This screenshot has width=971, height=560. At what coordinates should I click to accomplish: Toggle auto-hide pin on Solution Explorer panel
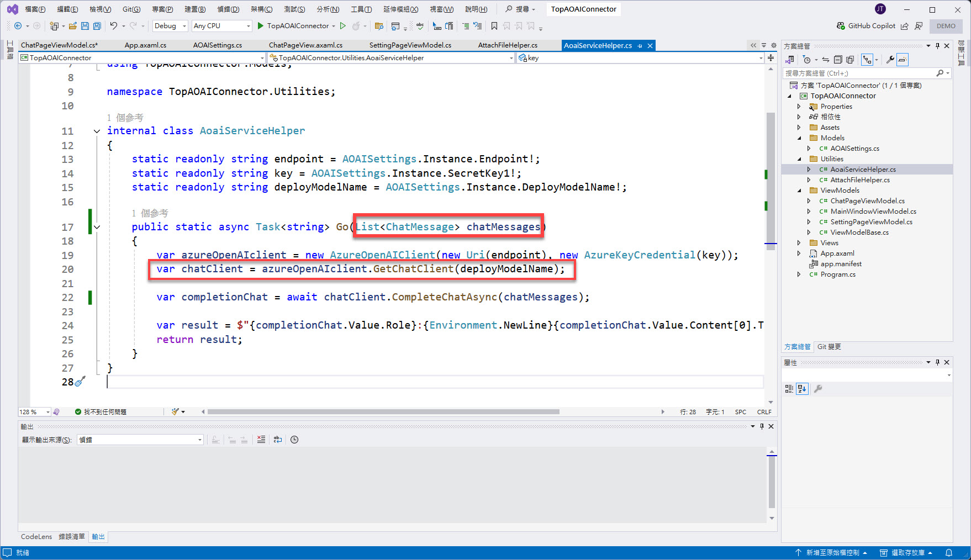pyautogui.click(x=938, y=46)
